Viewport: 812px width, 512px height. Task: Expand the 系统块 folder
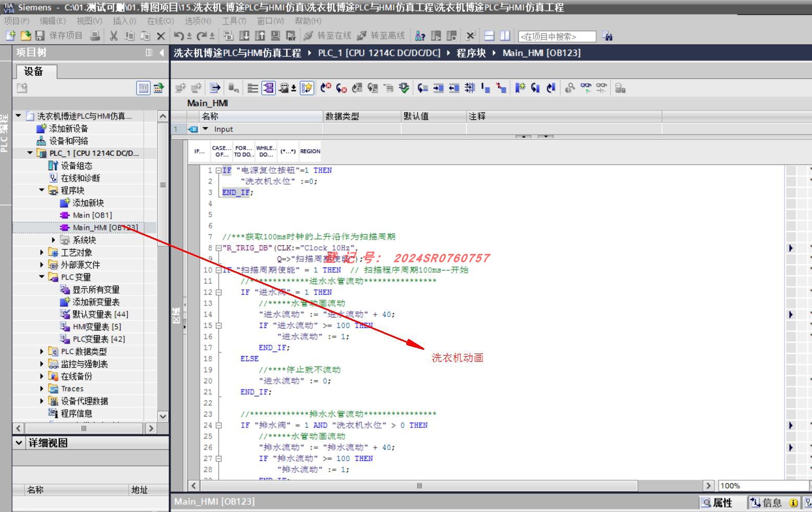[53, 240]
